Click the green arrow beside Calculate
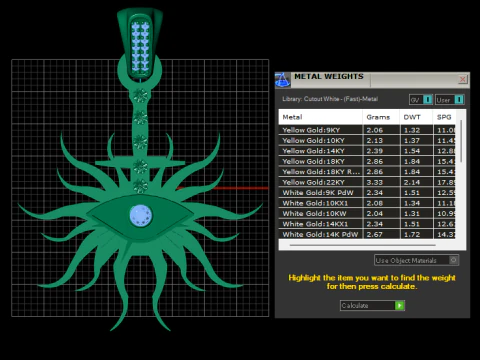 (x=399, y=305)
